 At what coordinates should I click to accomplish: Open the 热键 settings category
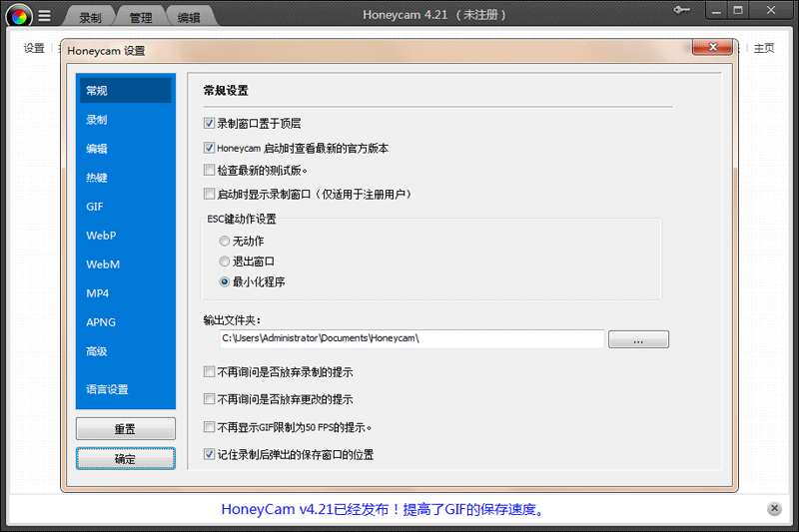click(x=97, y=178)
